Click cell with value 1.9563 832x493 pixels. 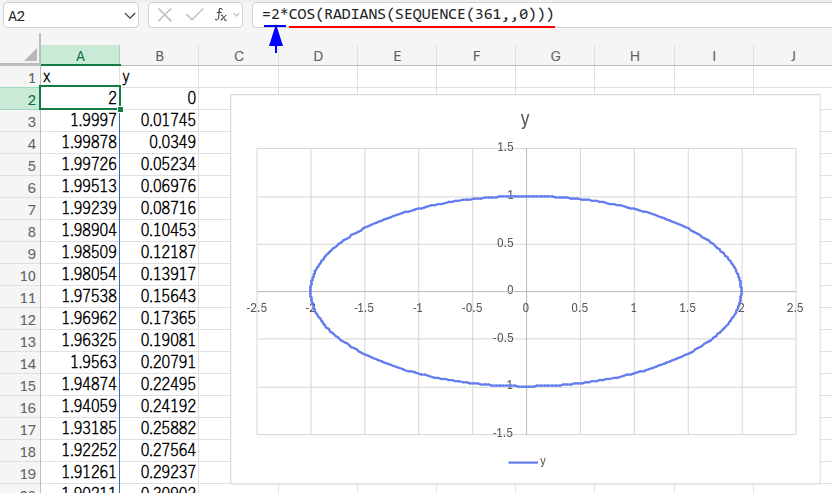tap(80, 363)
